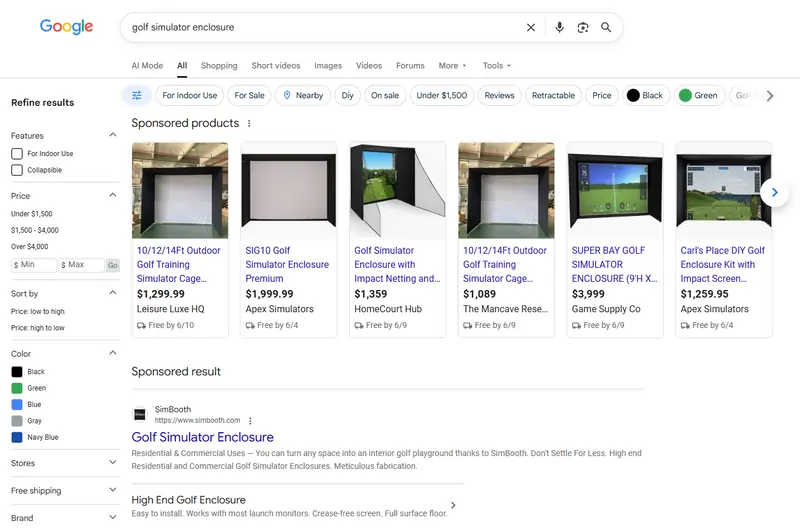
Task: Go to the Images tab
Action: pos(328,66)
